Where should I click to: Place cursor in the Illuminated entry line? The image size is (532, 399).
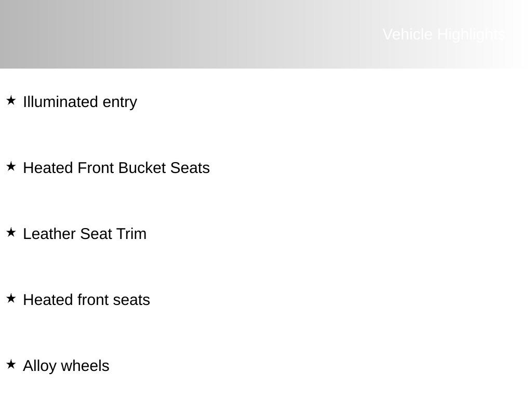pyautogui.click(x=80, y=102)
